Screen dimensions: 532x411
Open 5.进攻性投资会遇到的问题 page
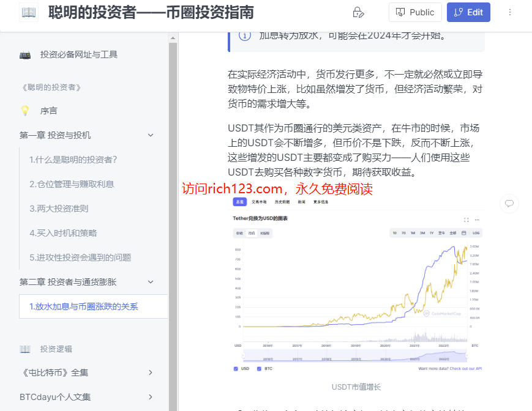[x=80, y=257]
